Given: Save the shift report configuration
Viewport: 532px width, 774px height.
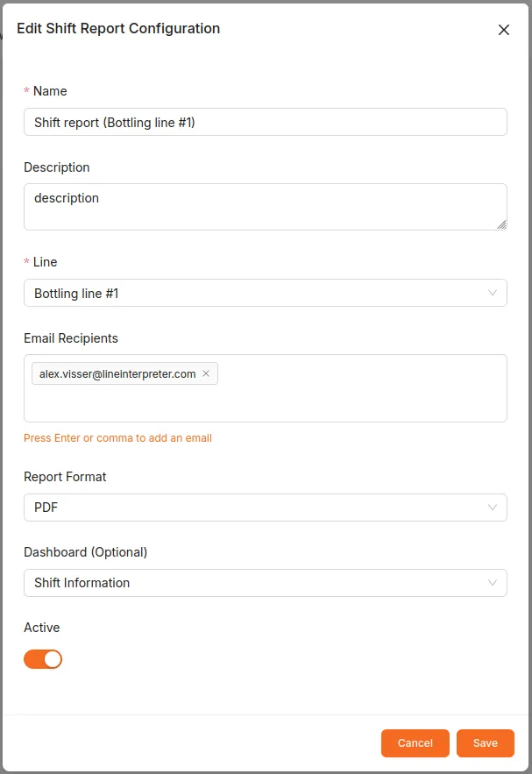Looking at the screenshot, I should (x=485, y=742).
